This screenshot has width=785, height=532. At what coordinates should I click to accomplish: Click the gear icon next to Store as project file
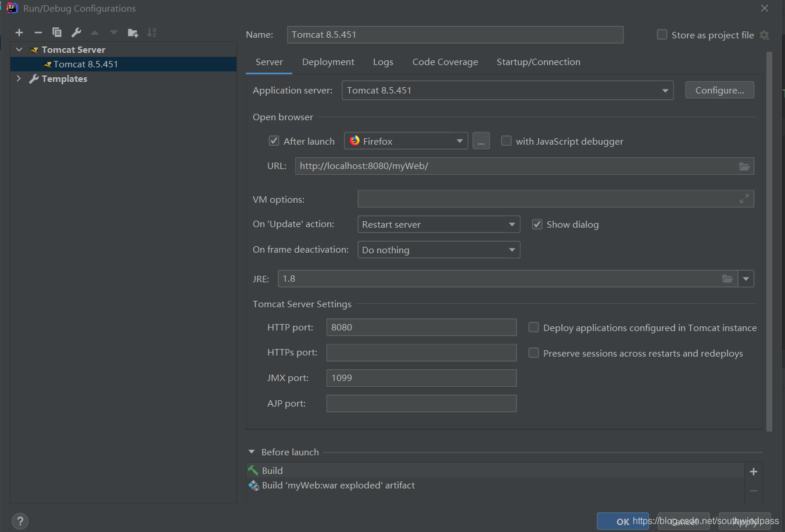(765, 35)
